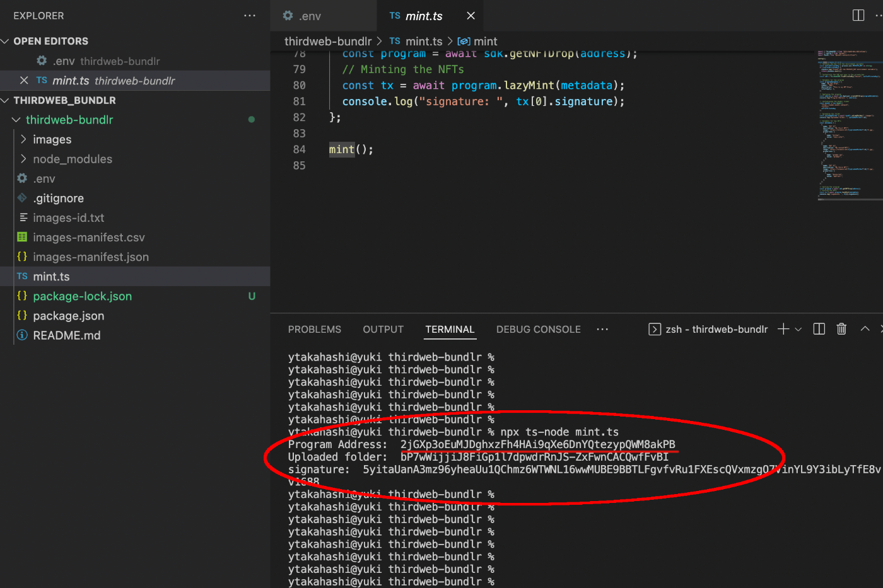Click the code minimap overview
Viewport: 883px width, 588px height.
point(850,124)
